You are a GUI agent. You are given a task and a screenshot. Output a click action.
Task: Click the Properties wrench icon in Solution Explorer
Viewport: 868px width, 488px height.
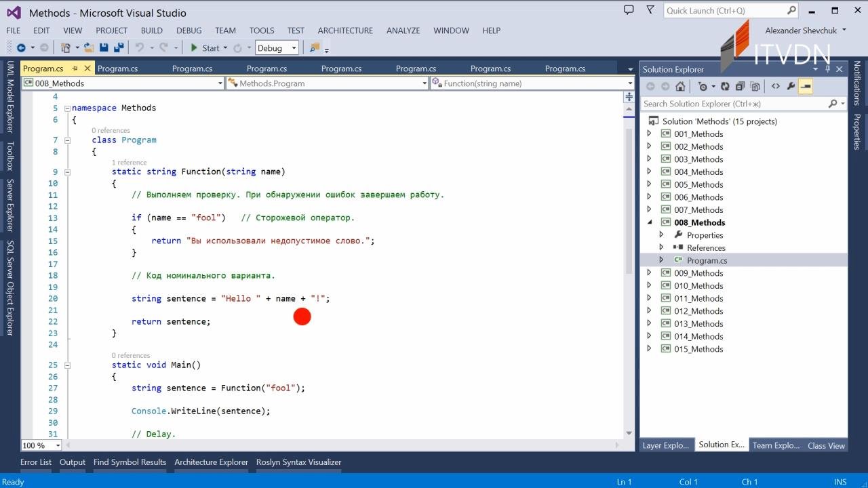point(790,86)
